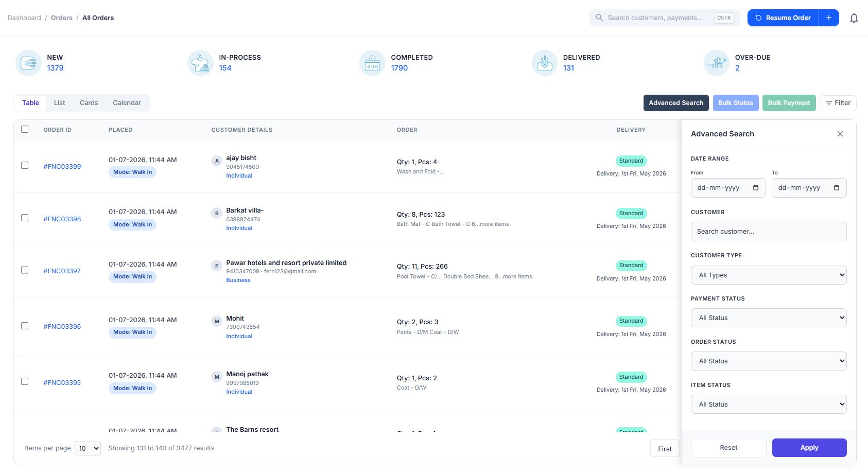Viewport: 868px width, 475px height.
Task: Click the To date input field
Action: pos(809,188)
